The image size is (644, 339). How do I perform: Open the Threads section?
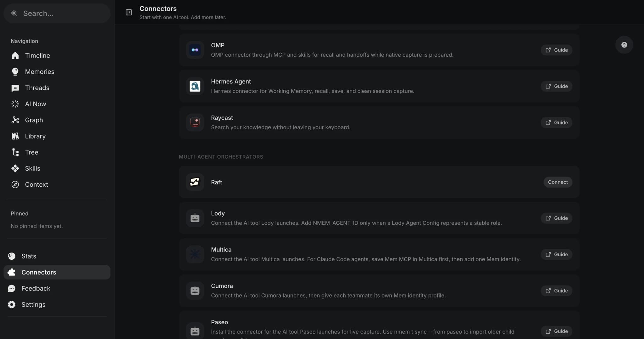point(57,88)
